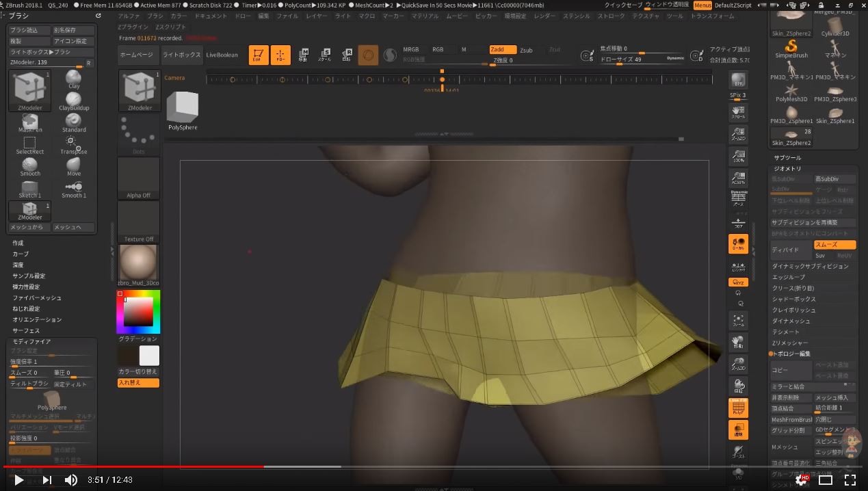
Task: Open the ブラシ menu
Action: pos(155,15)
